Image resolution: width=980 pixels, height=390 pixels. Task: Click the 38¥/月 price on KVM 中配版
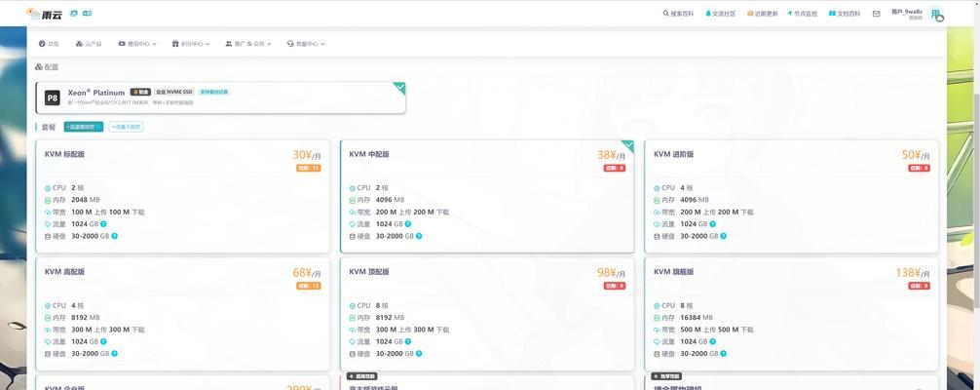tap(611, 155)
